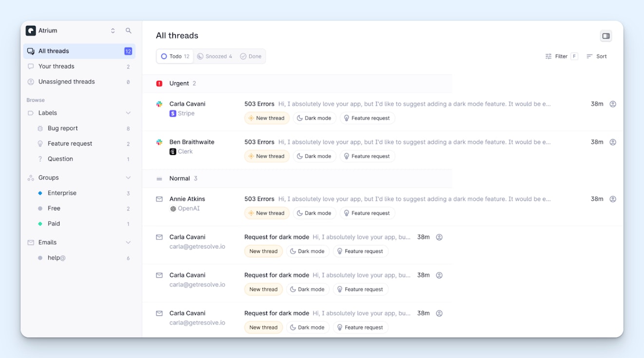The width and height of the screenshot is (644, 358).
Task: Click the search magnifier icon in sidebar
Action: pos(129,31)
